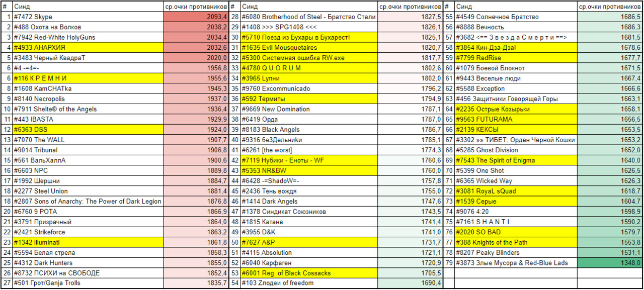Click '#7543 The Spirit of Enigma' cell
The width and height of the screenshot is (644, 290).
[516, 160]
